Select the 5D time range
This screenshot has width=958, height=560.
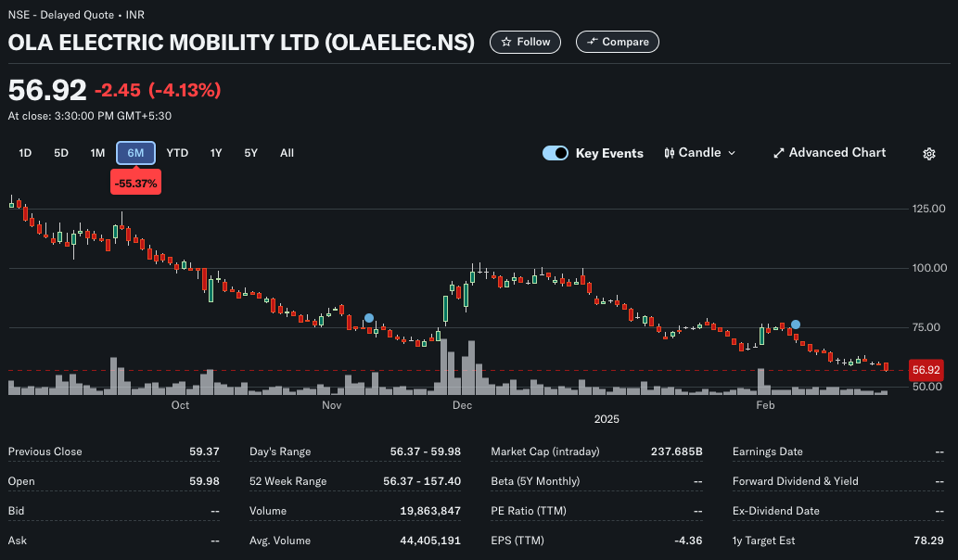point(61,153)
